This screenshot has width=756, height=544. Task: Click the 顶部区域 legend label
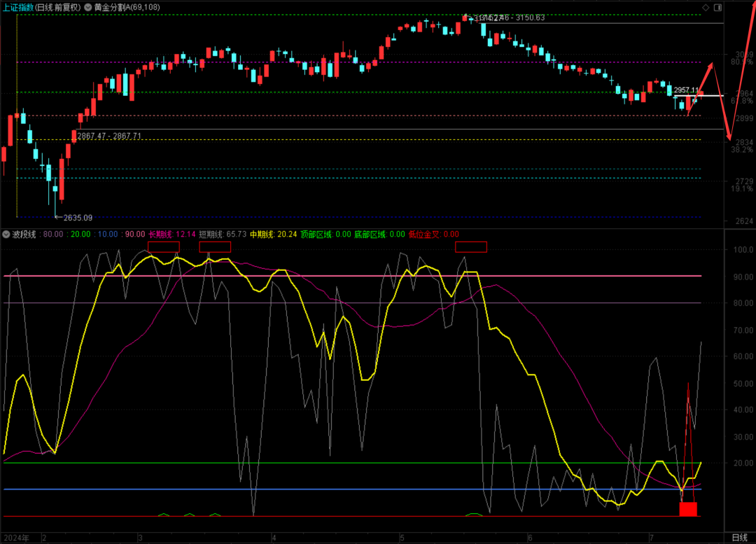coord(316,234)
